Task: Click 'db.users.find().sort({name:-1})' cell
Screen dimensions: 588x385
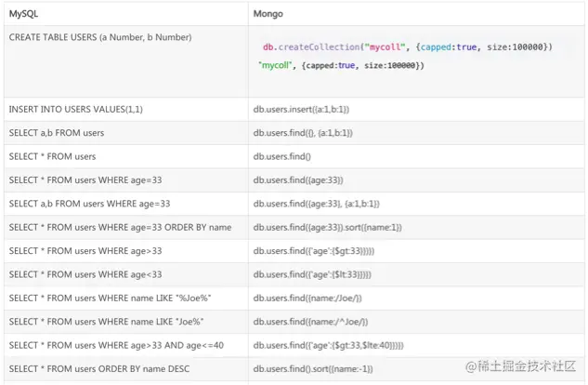Action: (416, 369)
